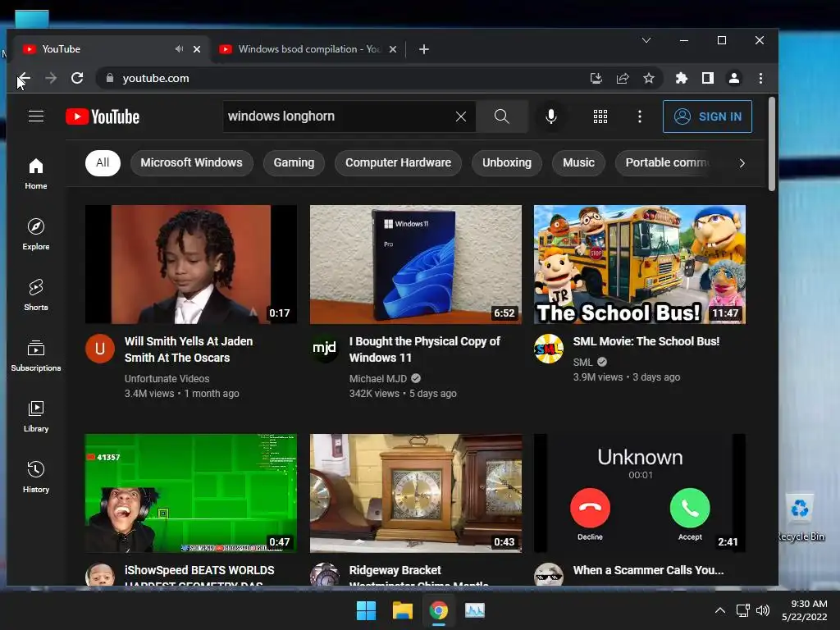Open the Chrome three-dot menu

click(760, 78)
